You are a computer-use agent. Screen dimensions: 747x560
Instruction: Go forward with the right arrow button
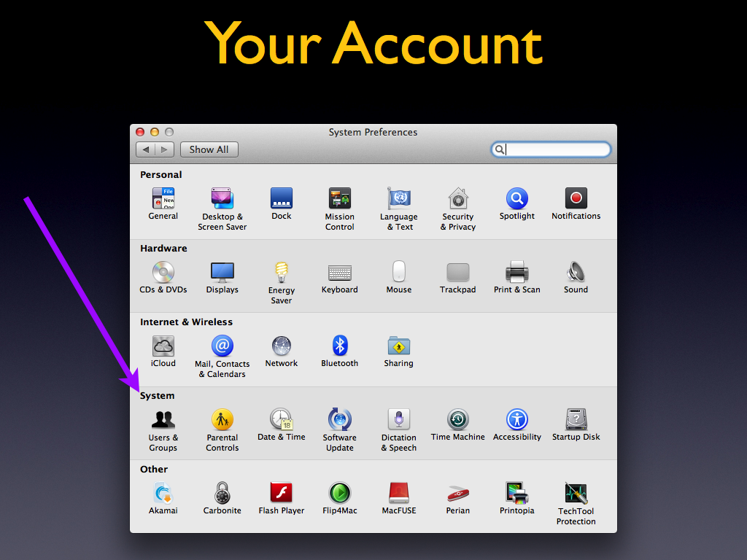coord(164,149)
